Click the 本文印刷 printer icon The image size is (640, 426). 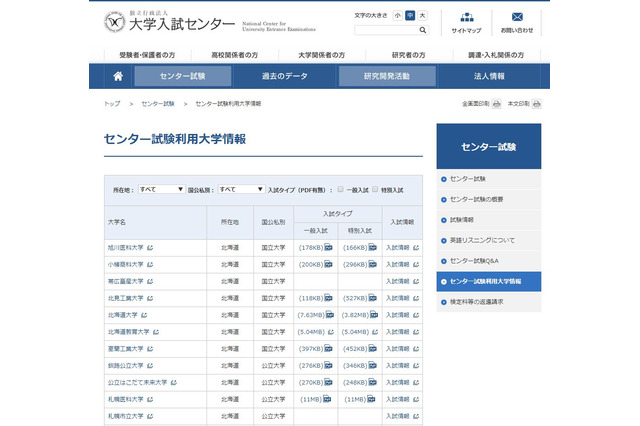click(537, 104)
